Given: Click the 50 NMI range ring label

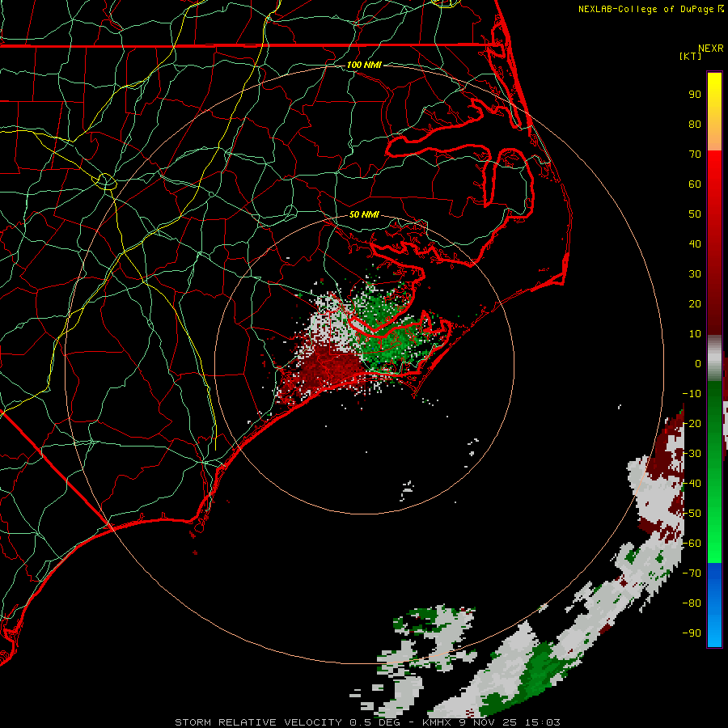Looking at the screenshot, I should tap(364, 214).
